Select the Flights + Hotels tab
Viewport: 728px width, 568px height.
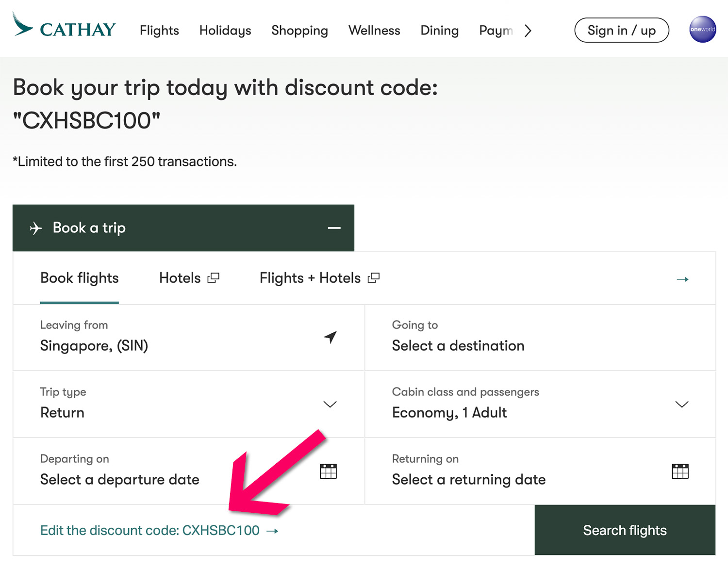point(310,278)
